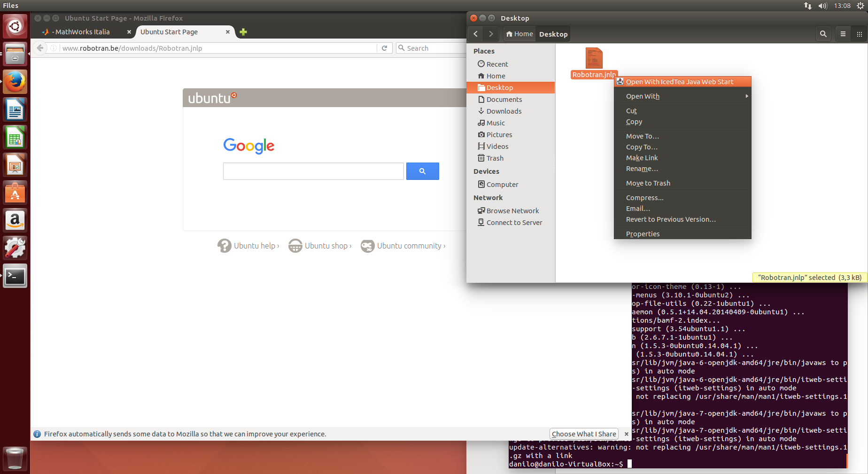
Task: Choose Compress… in context menu
Action: click(x=682, y=198)
